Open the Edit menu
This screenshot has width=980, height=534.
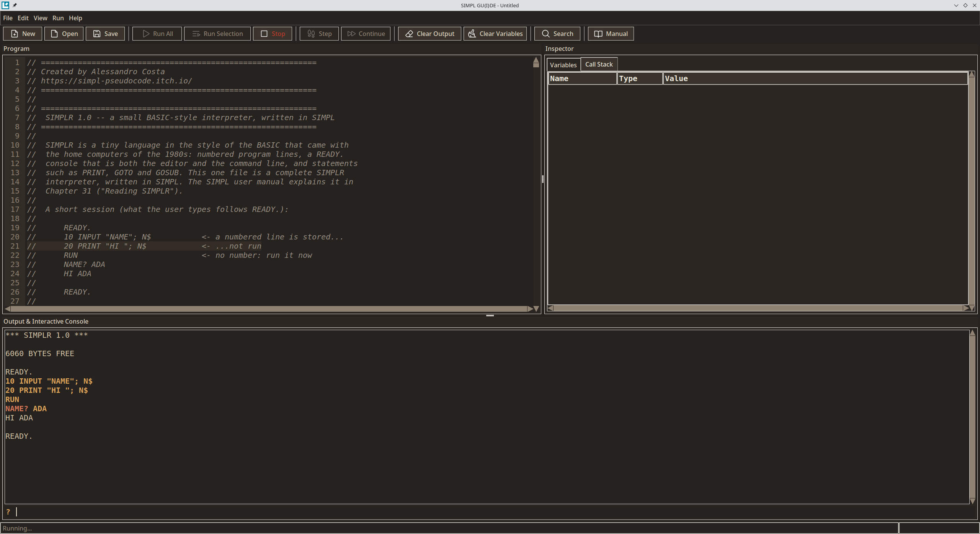(x=23, y=18)
